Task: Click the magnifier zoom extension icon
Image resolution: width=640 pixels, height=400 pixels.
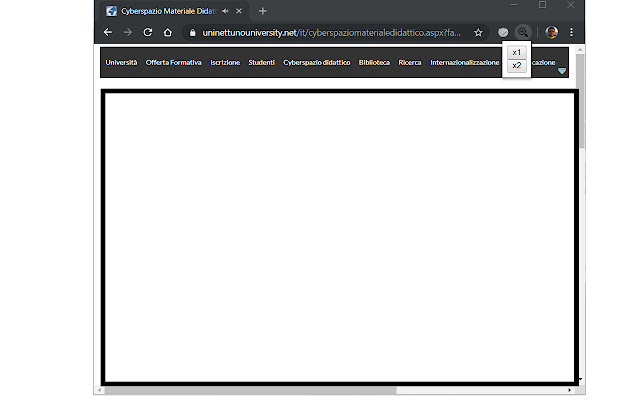Action: pos(522,32)
